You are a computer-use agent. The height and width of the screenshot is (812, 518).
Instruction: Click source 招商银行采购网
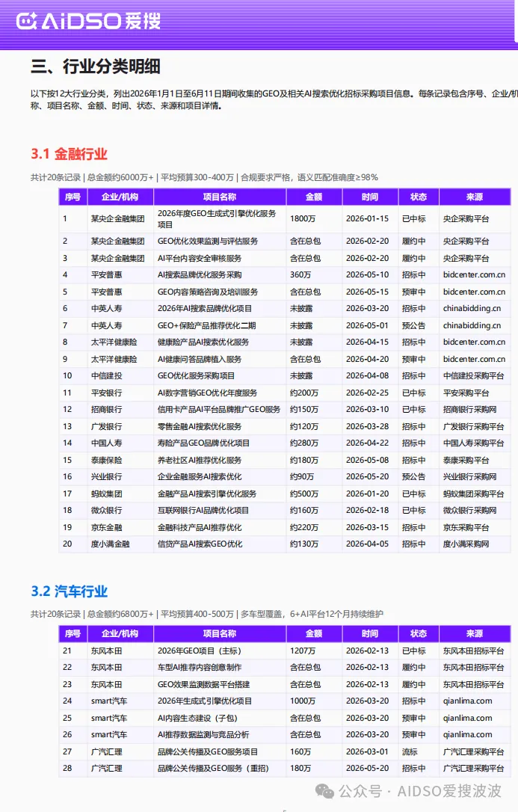click(x=470, y=409)
